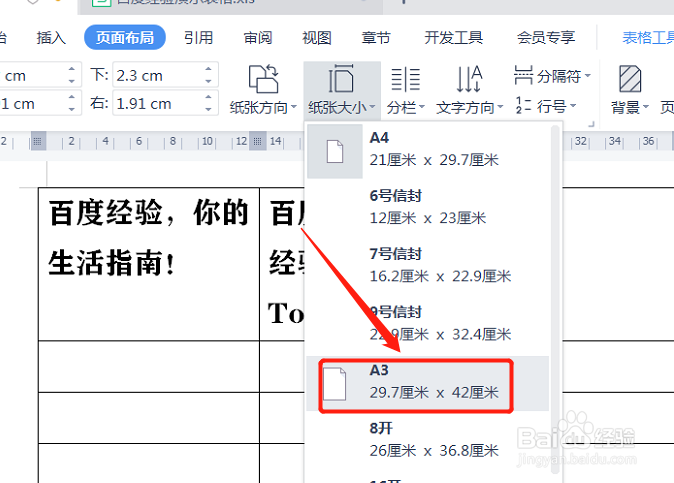Expand the 行号 dropdown arrow
674x483 pixels.
tap(573, 106)
